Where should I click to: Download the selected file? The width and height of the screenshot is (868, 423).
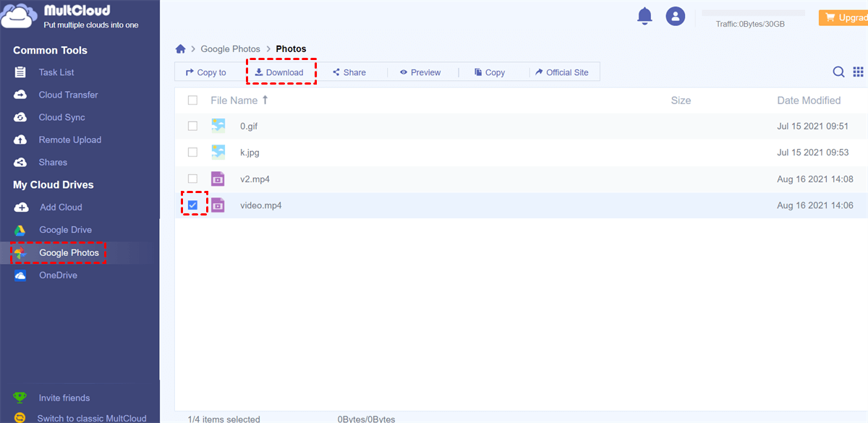point(279,72)
